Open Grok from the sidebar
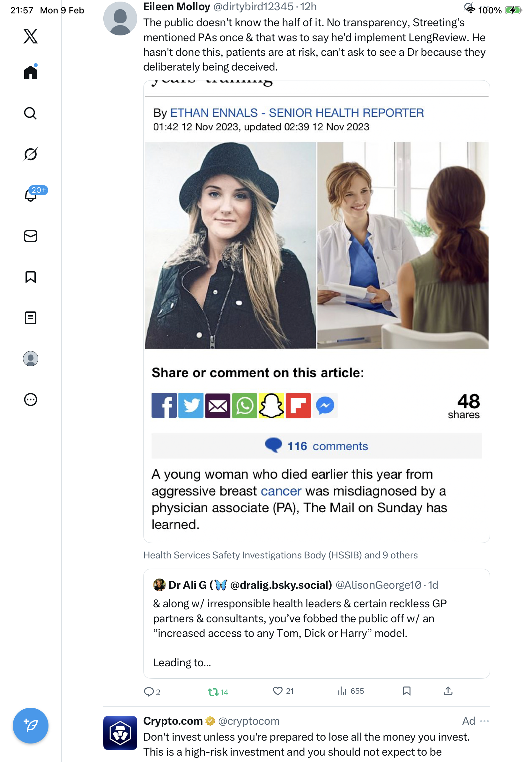Viewport: 532px width, 762px height. coord(31,154)
